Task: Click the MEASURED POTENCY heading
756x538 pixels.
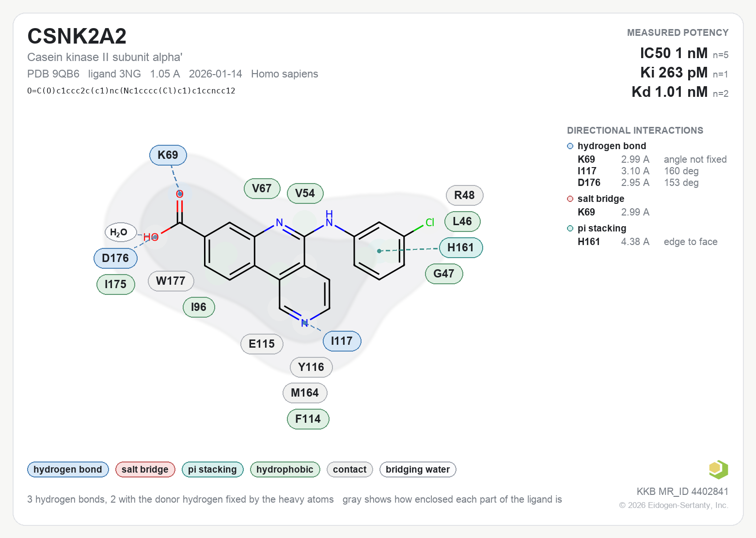Action: 677,32
